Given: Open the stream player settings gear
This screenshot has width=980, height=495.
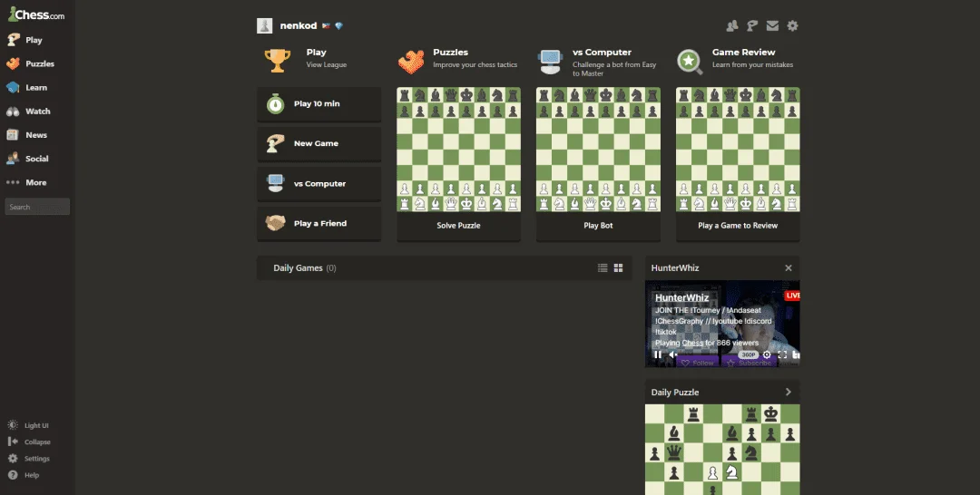Looking at the screenshot, I should point(767,354).
